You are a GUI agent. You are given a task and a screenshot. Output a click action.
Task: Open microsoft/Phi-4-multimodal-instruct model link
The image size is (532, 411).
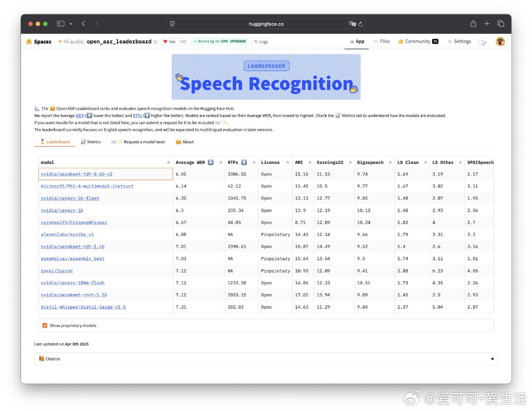(x=87, y=186)
